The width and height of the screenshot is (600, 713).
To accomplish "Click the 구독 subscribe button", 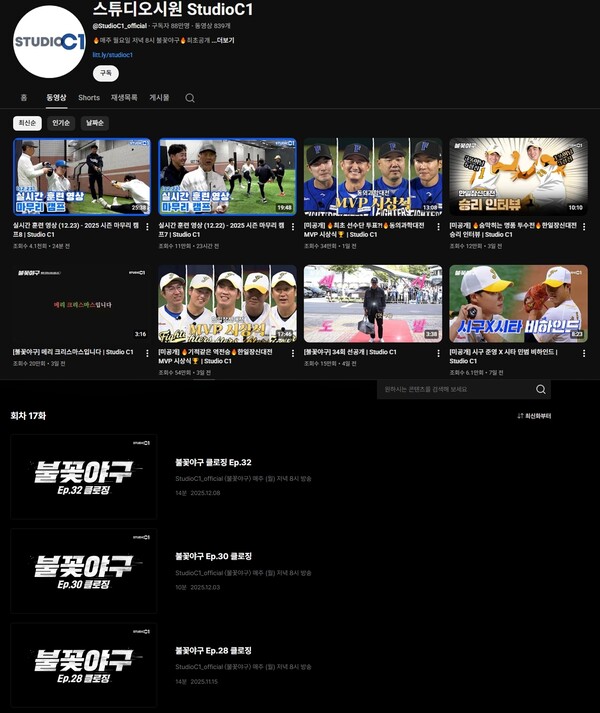I will coord(106,73).
